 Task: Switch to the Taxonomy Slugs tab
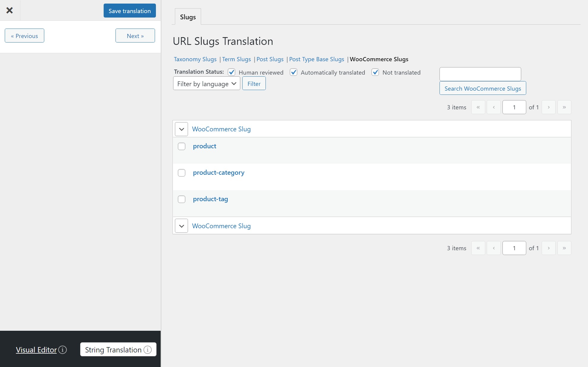tap(195, 59)
